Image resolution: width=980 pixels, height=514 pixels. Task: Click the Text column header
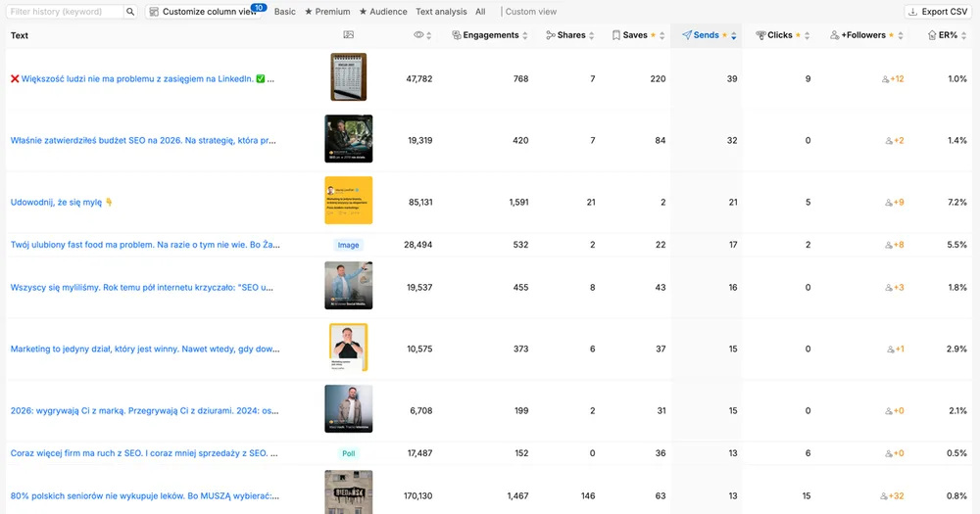(20, 35)
